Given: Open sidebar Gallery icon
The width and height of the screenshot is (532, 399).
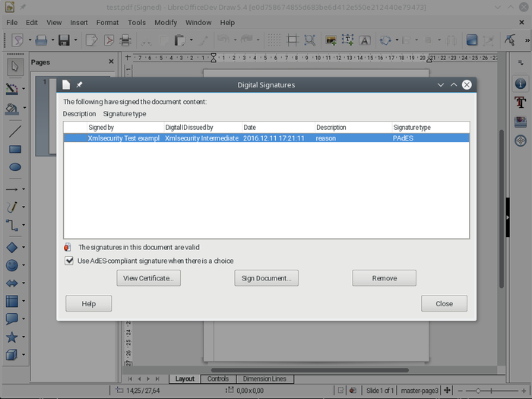Looking at the screenshot, I should tap(521, 122).
